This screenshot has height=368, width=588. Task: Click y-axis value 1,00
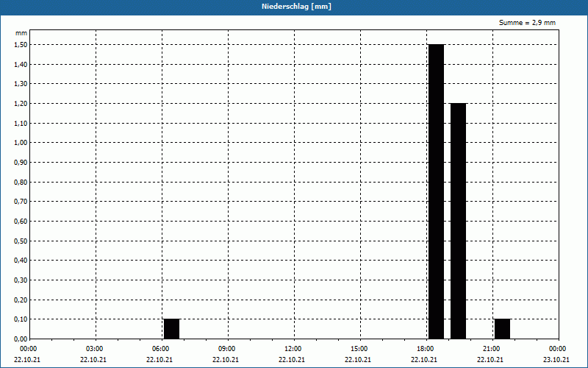pos(21,143)
